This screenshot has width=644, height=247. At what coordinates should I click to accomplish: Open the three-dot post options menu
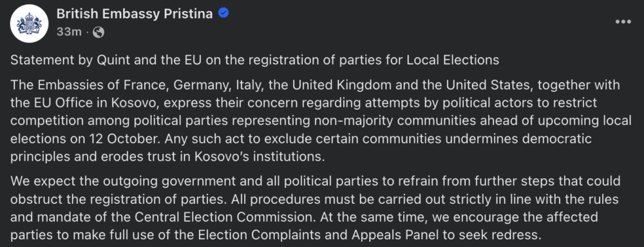[x=623, y=22]
